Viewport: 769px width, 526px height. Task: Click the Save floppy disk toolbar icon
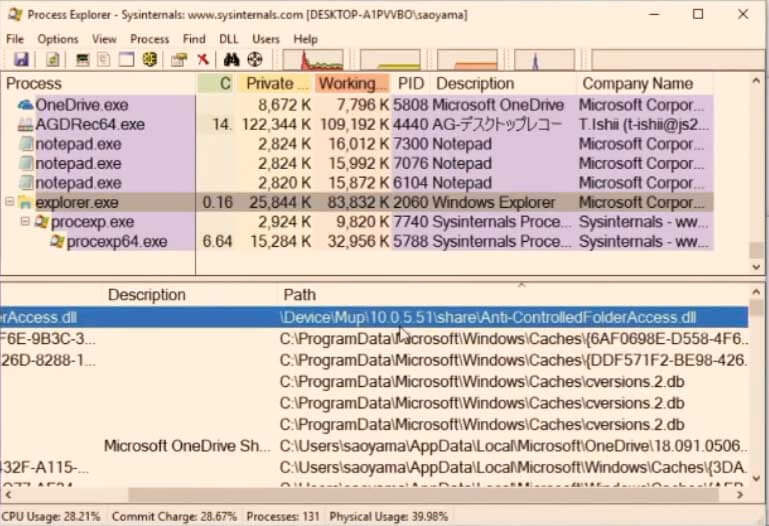pyautogui.click(x=21, y=60)
